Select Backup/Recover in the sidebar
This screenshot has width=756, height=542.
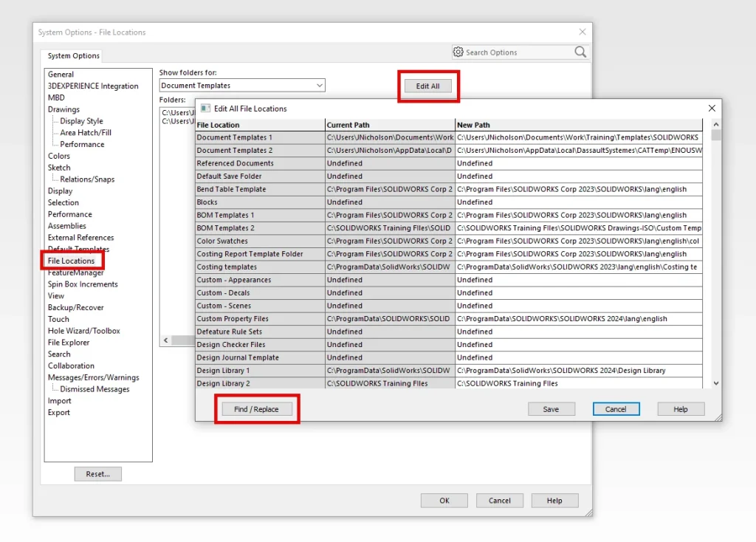click(x=75, y=307)
